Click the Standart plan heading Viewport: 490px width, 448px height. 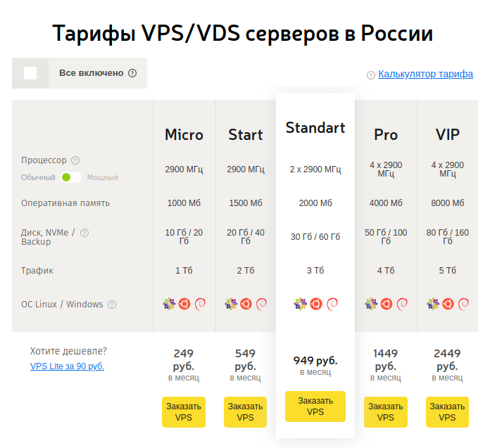tap(315, 128)
